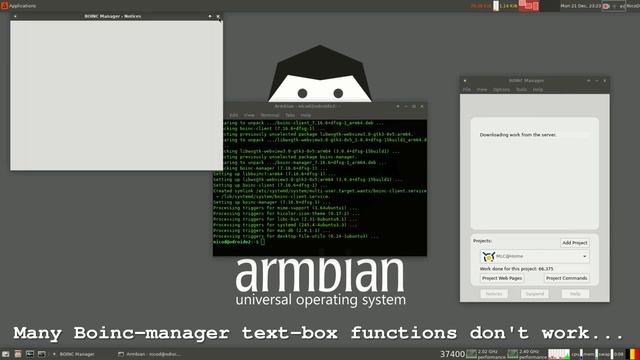640x360 pixels.
Task: Click the Help button at BOINC Manager bottom
Action: click(x=575, y=293)
